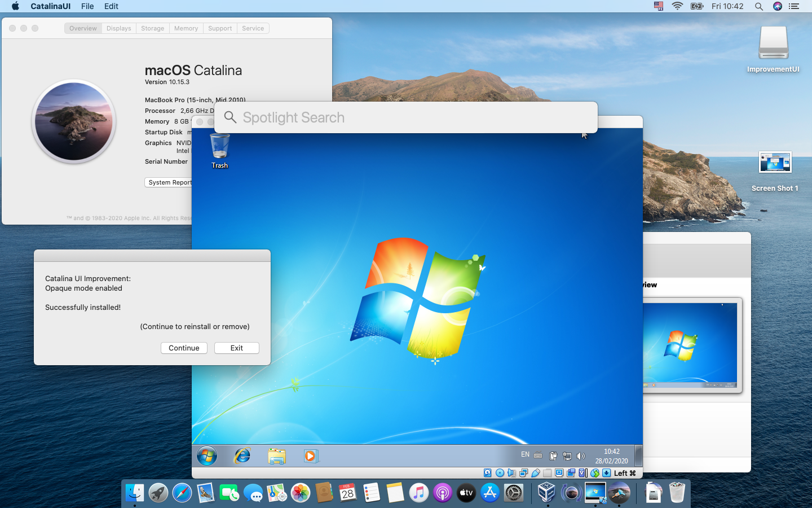Open Photos flower icon in Dock
The image size is (812, 508).
tap(301, 493)
